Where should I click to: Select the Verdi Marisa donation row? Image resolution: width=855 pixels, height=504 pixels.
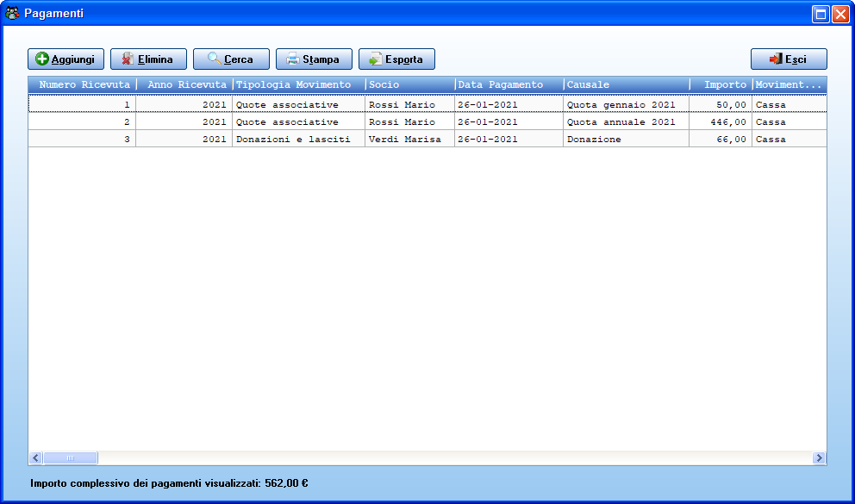(x=427, y=139)
